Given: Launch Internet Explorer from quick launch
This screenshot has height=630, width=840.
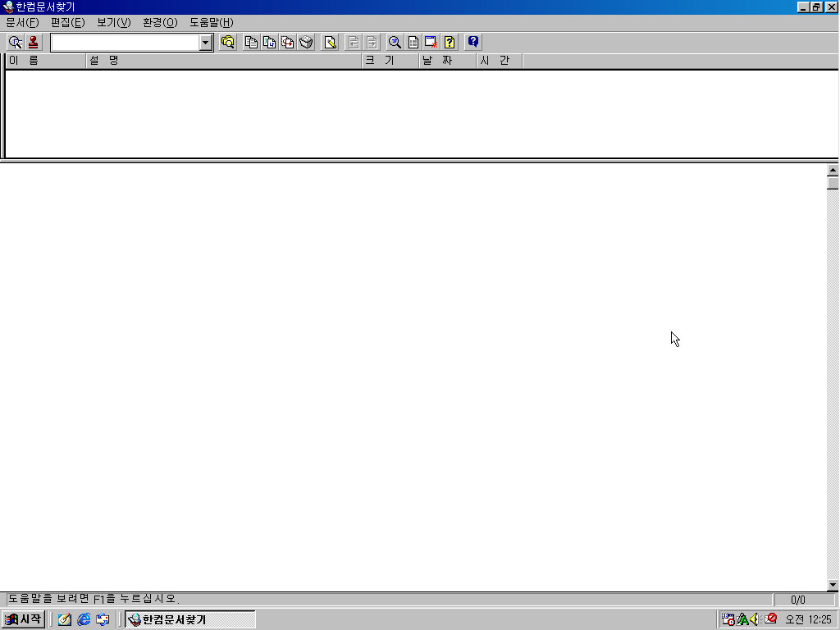Looking at the screenshot, I should point(84,619).
